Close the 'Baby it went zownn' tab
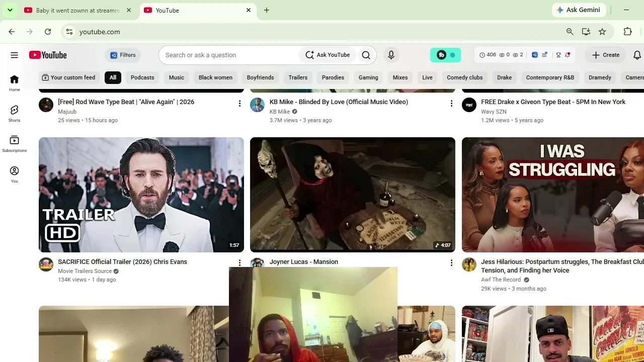 click(x=129, y=10)
